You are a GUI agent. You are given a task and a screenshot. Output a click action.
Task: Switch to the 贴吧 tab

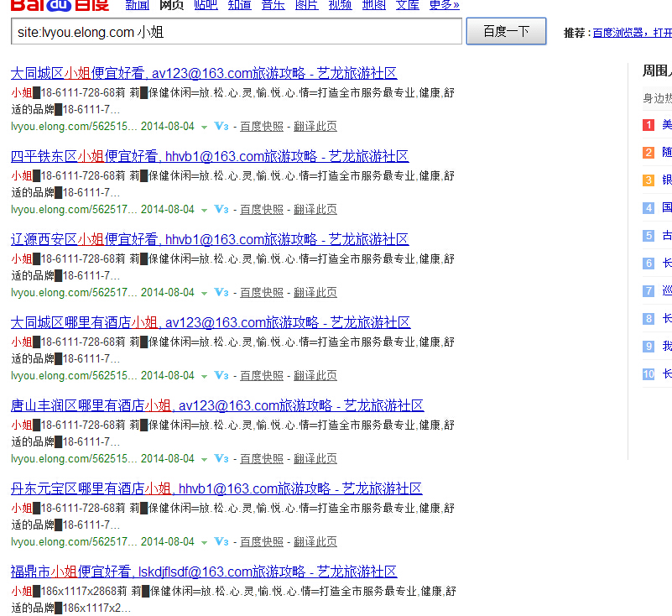pos(206,5)
